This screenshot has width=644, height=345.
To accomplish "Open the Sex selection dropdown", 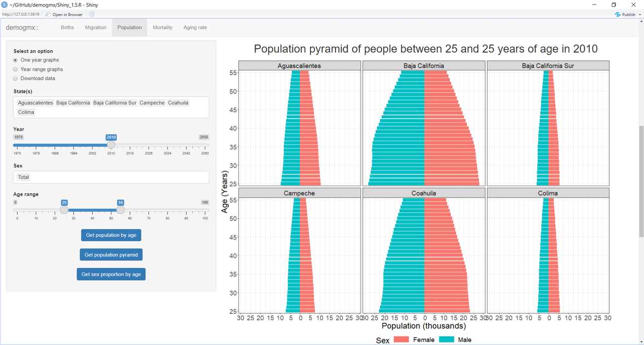I will click(111, 177).
